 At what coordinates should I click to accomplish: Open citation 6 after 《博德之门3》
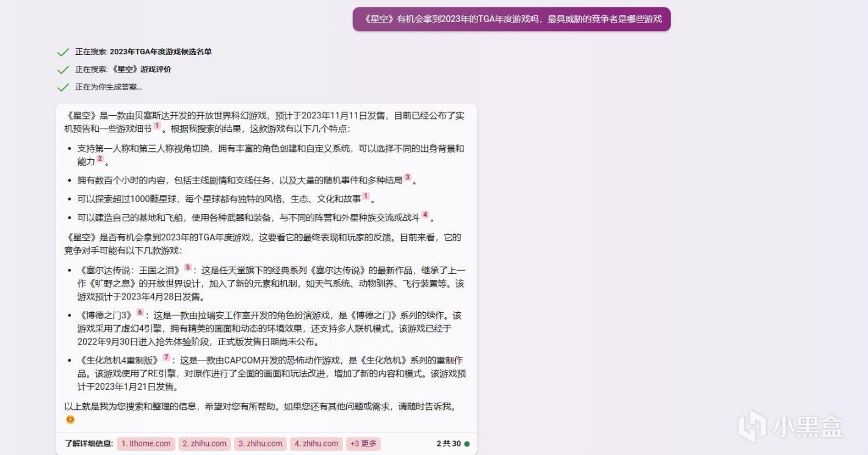[x=140, y=312]
